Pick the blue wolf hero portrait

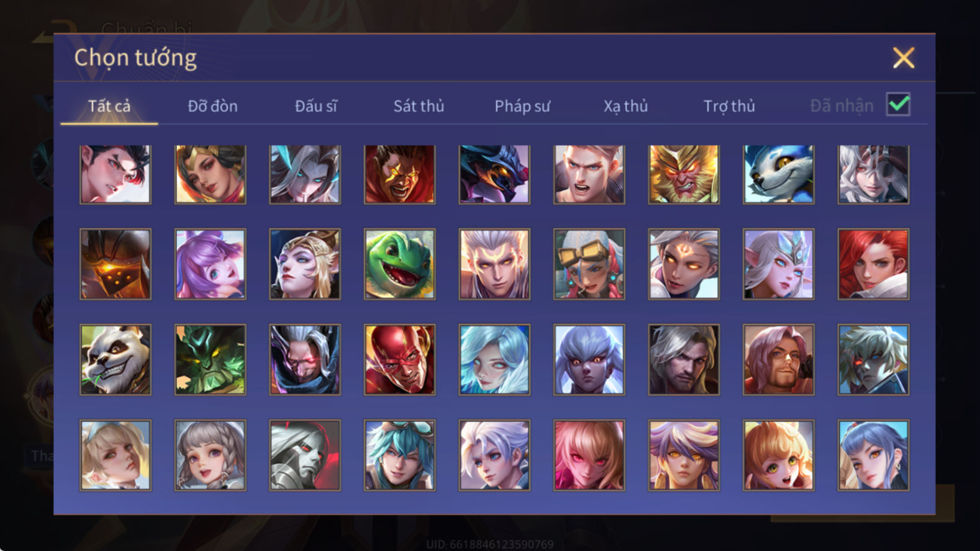778,174
